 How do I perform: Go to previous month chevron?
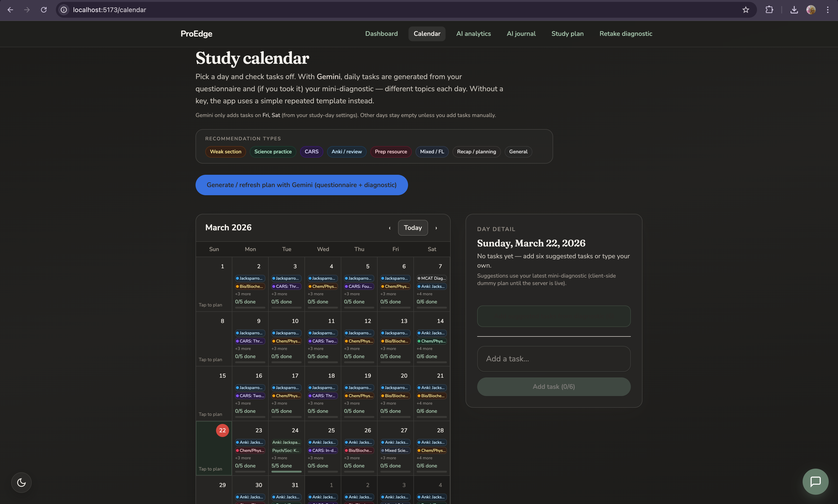click(x=390, y=228)
